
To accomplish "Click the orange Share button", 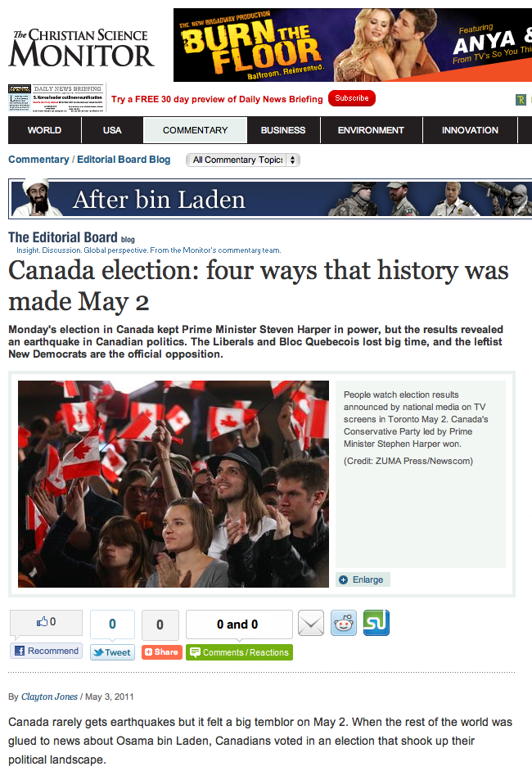I will (162, 652).
